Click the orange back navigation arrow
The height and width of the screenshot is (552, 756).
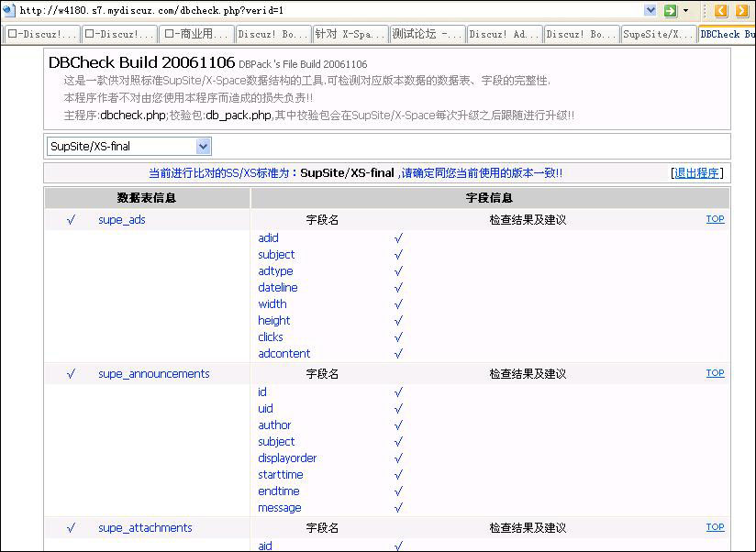[721, 10]
